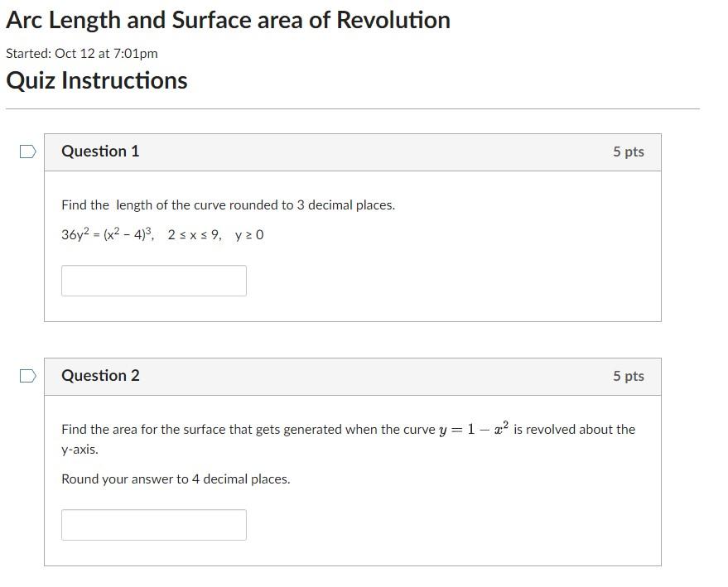Screen dimensions: 728x587
Task: Click the Quiz Instructions heading
Action: pos(97,79)
